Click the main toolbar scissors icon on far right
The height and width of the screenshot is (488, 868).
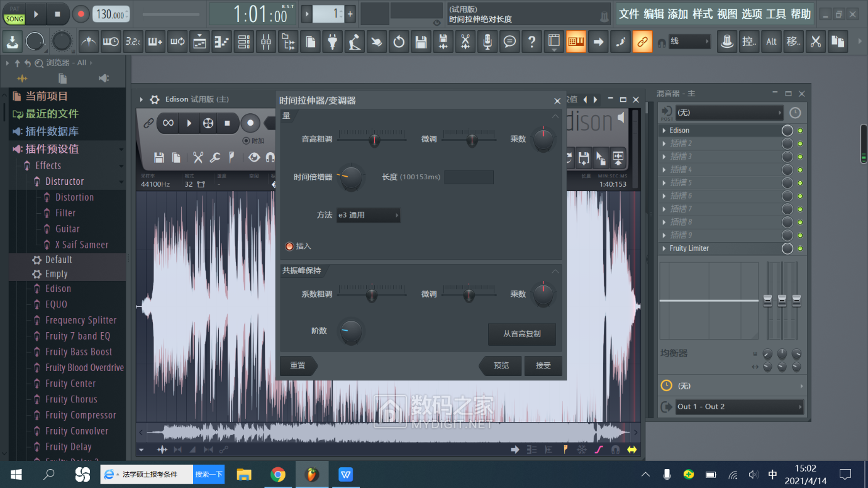pos(816,42)
